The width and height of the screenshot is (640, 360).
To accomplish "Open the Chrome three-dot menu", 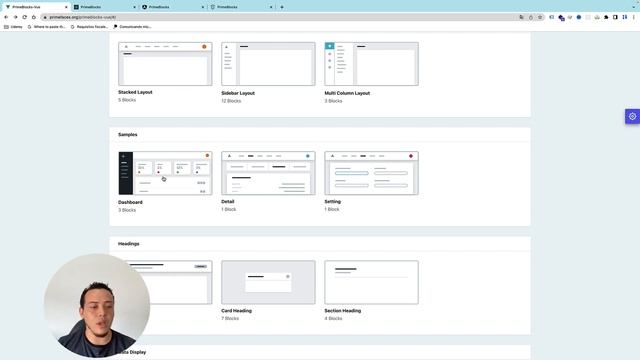I will point(634,17).
